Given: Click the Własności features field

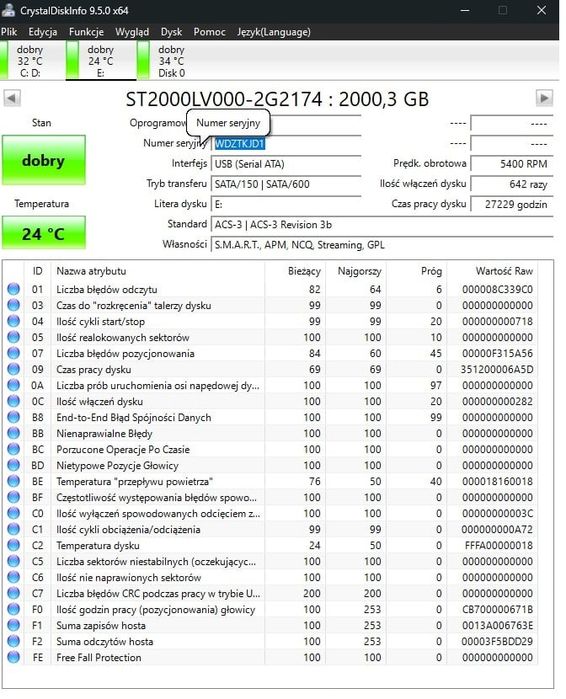Looking at the screenshot, I should tap(381, 245).
